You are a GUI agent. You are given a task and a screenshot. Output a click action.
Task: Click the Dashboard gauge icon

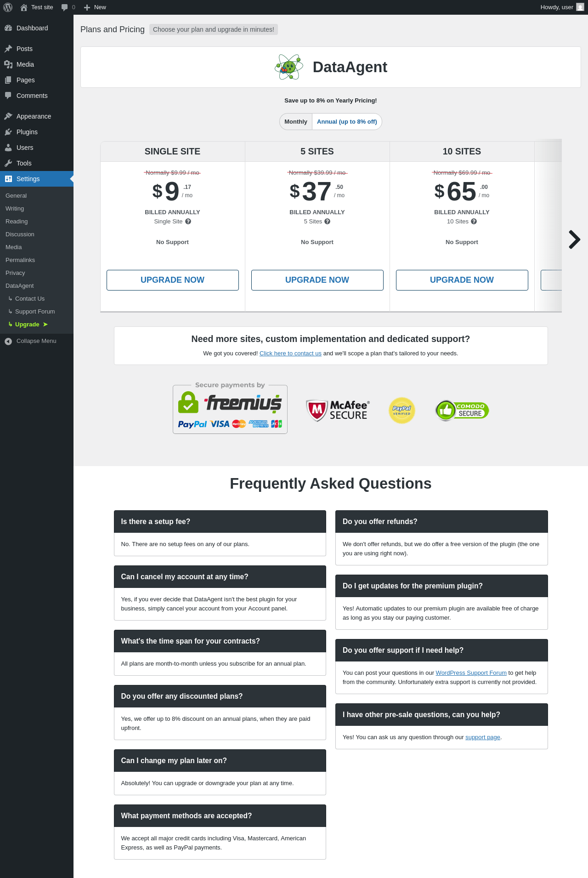[8, 28]
